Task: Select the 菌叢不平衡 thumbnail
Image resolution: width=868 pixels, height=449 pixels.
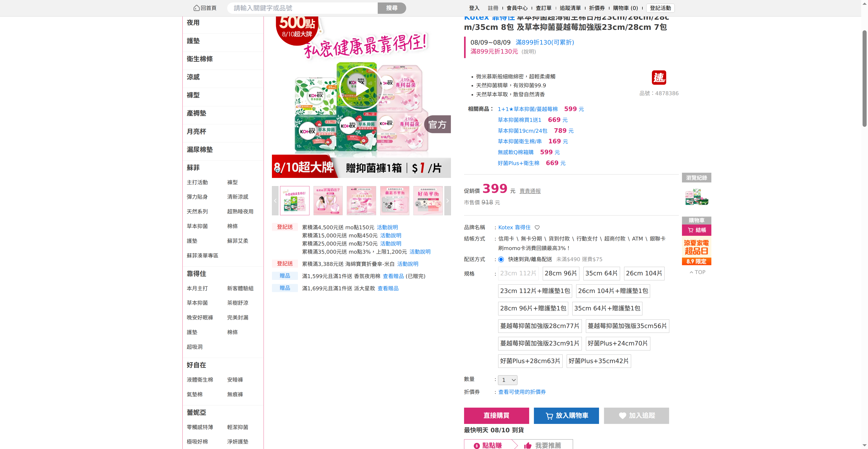Action: tap(395, 201)
